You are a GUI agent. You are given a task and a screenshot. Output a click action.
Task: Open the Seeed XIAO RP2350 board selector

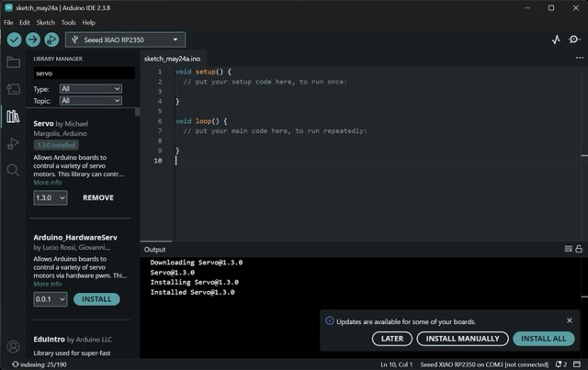(x=125, y=39)
